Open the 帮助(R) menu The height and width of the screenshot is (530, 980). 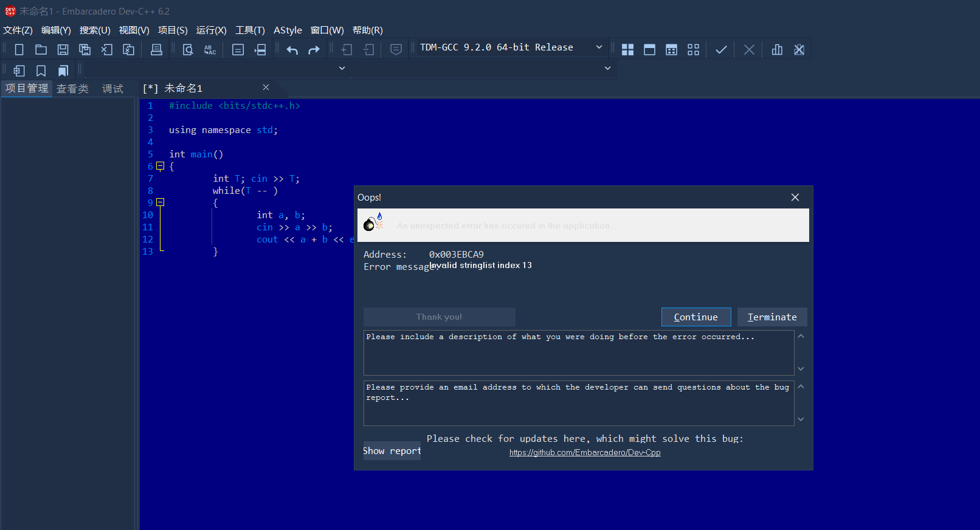pyautogui.click(x=368, y=30)
